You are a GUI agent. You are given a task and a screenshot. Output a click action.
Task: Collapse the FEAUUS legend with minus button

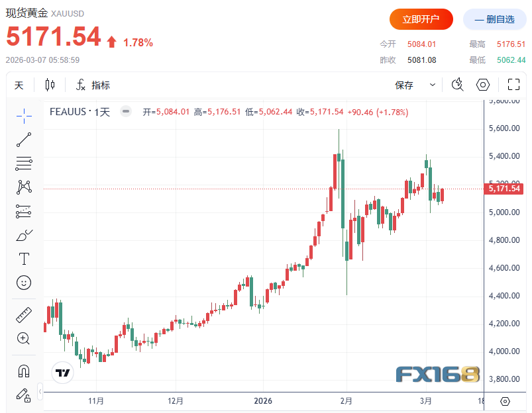(x=126, y=112)
